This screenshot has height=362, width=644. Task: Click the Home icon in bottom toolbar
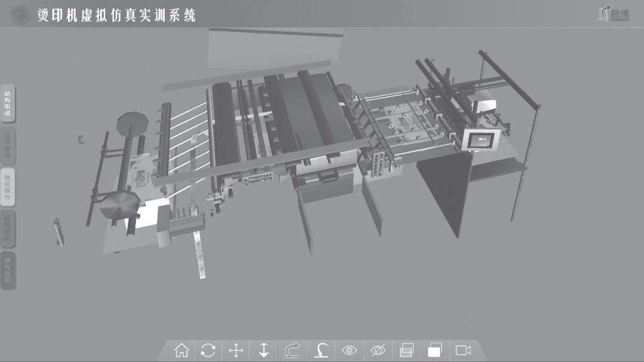click(181, 351)
